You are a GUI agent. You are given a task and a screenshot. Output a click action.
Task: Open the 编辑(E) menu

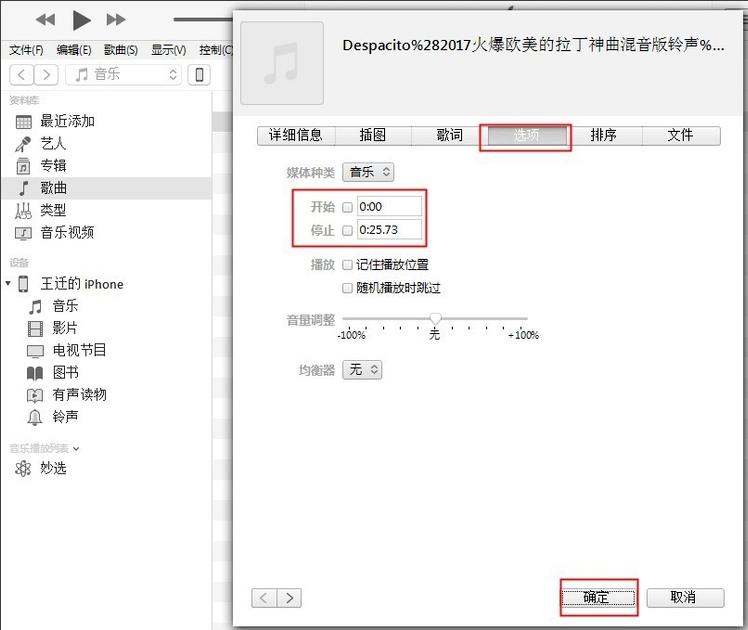(x=73, y=50)
